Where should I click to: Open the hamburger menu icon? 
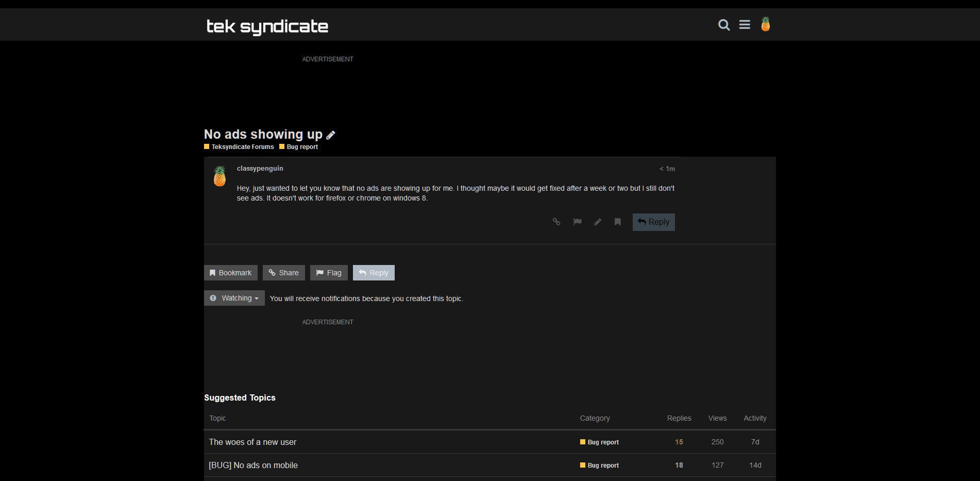[745, 25]
